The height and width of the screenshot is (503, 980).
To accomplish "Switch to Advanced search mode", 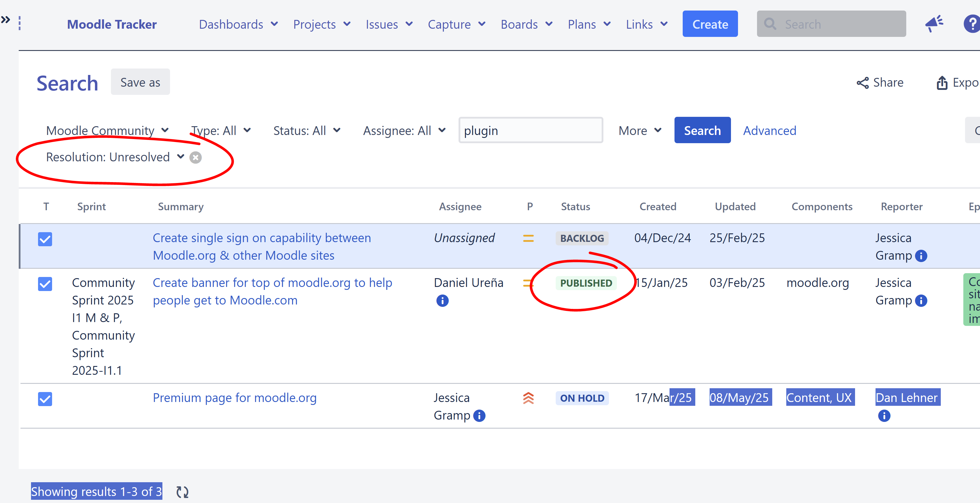I will point(769,130).
